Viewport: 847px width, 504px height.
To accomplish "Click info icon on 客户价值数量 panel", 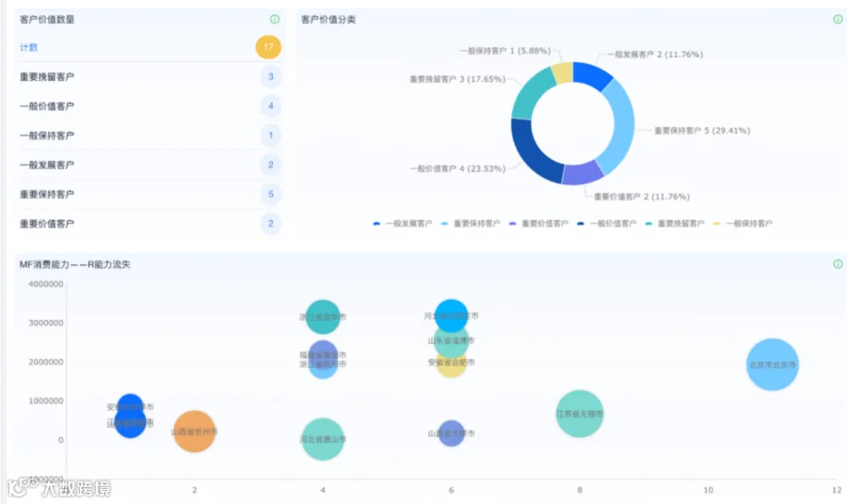I will pyautogui.click(x=275, y=20).
